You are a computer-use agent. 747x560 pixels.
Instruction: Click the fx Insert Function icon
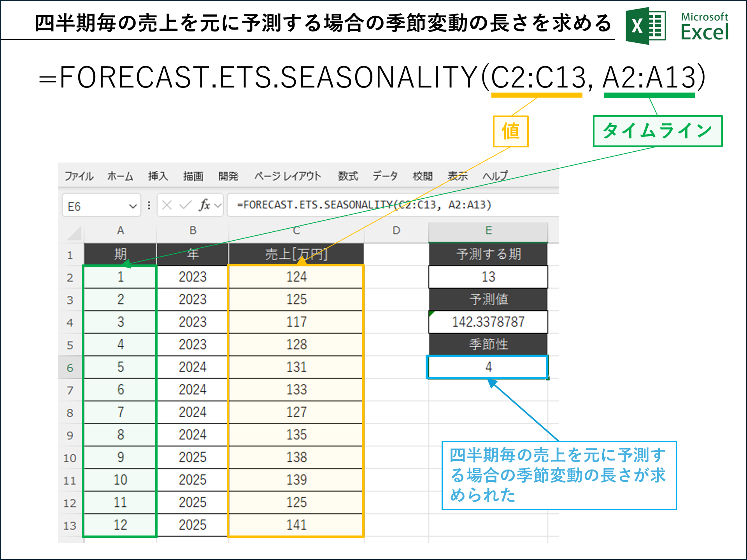pos(205,205)
